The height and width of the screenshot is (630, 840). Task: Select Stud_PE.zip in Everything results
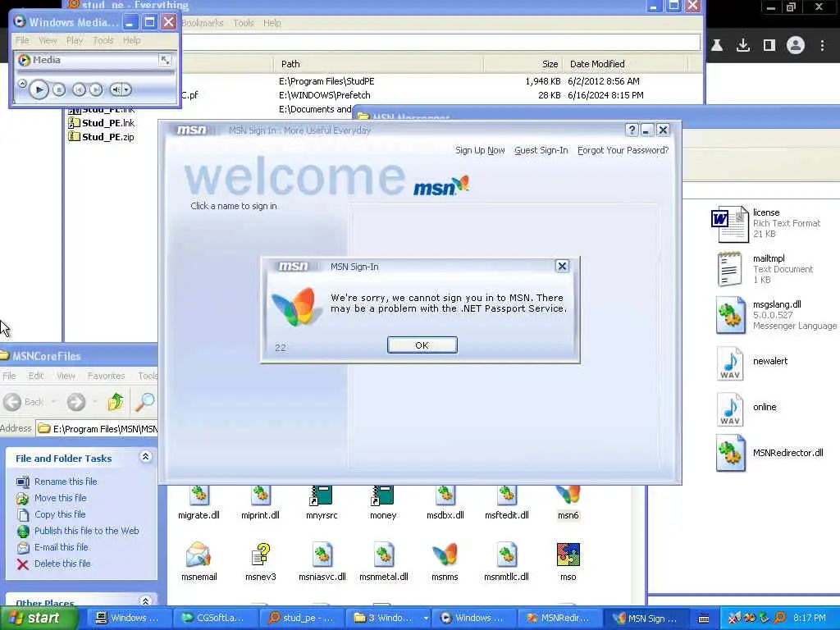tap(102, 137)
